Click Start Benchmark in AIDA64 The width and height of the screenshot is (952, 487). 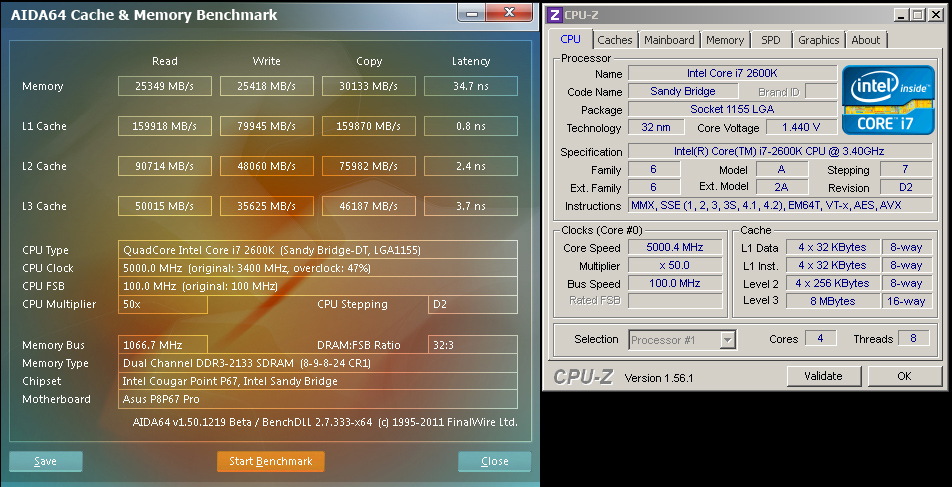pyautogui.click(x=271, y=461)
